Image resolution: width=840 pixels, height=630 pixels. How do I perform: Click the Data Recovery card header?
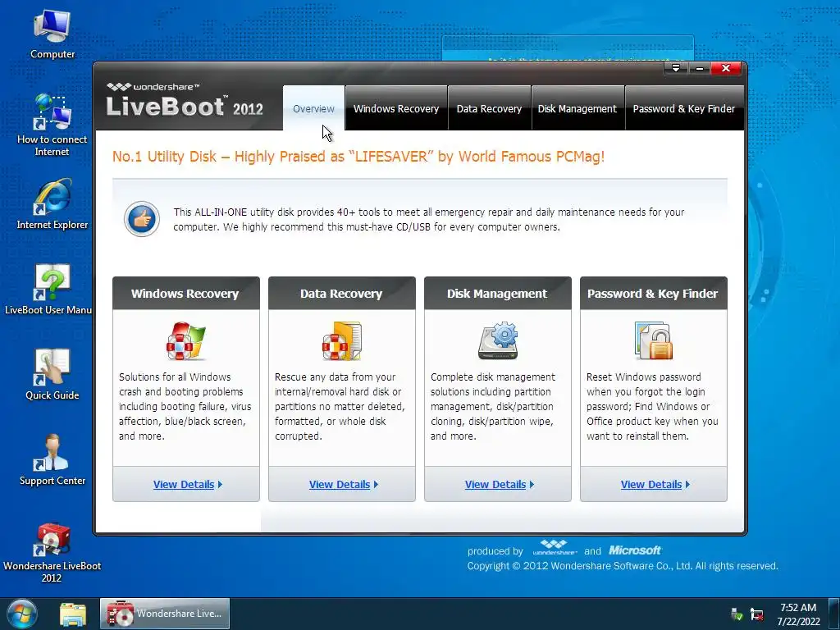coord(342,293)
